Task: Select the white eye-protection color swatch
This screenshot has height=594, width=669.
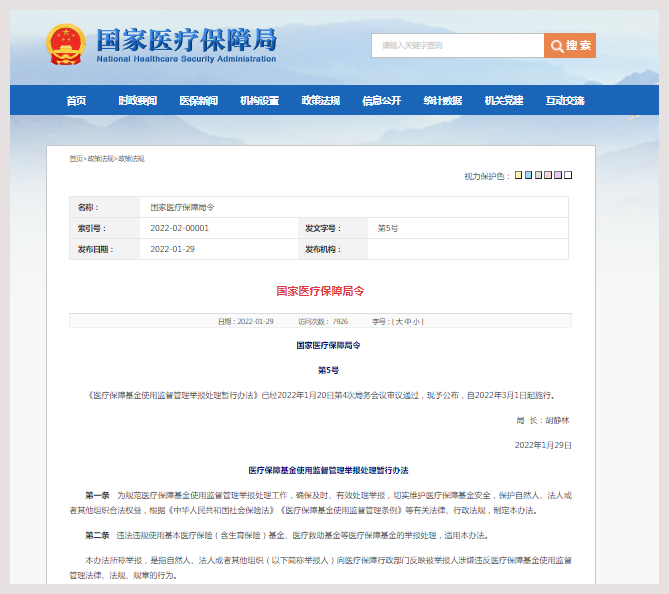Action: click(x=568, y=175)
